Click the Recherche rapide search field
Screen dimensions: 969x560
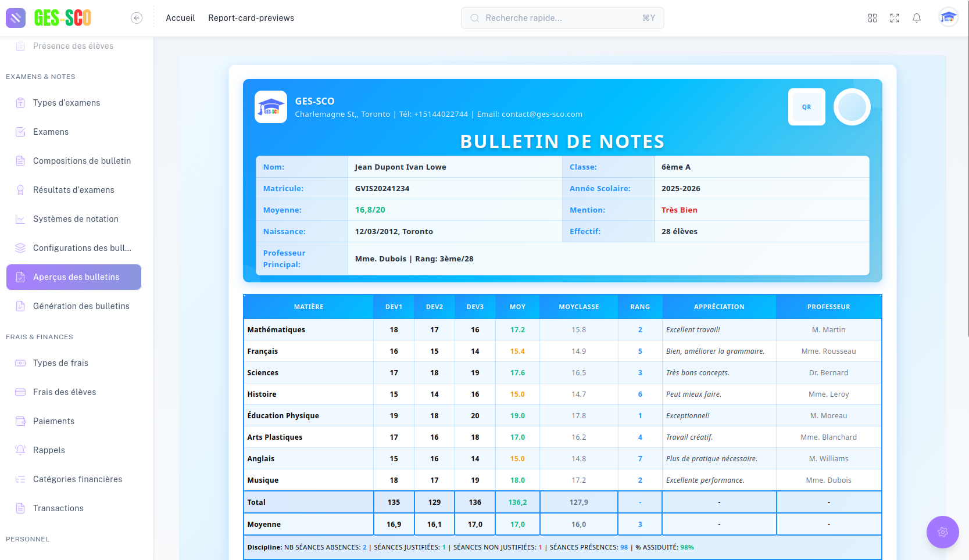pos(562,18)
